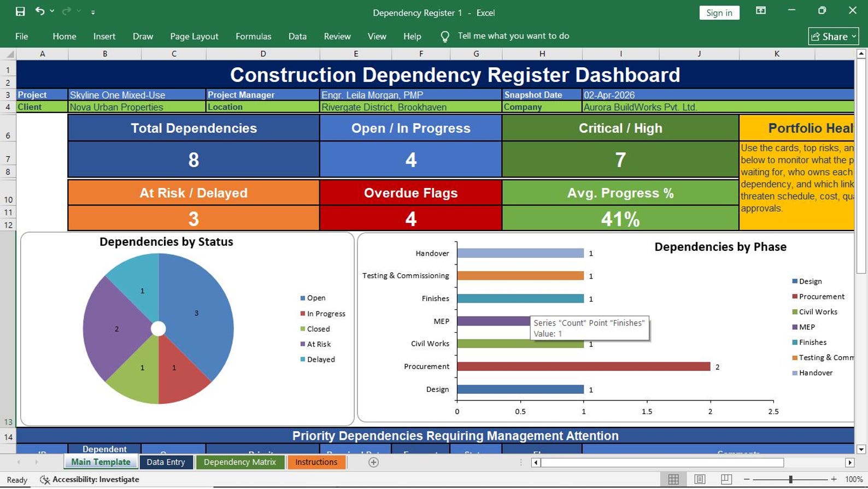Click the Overdue Flags card header
Viewport: 868px width, 489px height.
(x=410, y=193)
